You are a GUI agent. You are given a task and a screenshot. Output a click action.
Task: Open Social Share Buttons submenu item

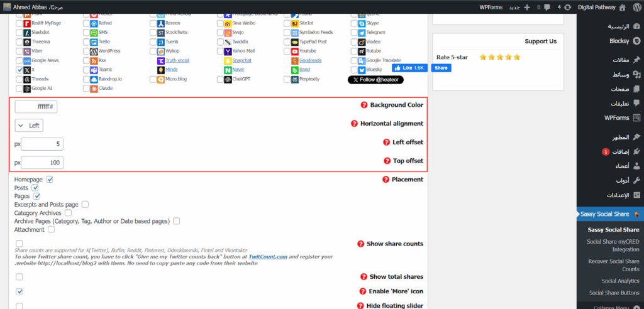click(614, 293)
